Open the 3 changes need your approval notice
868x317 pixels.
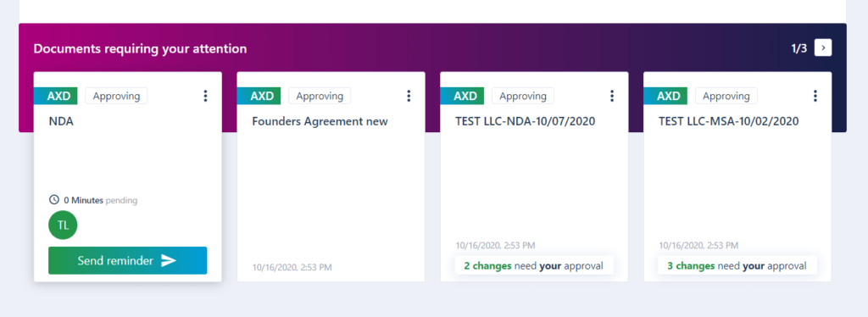(x=737, y=265)
